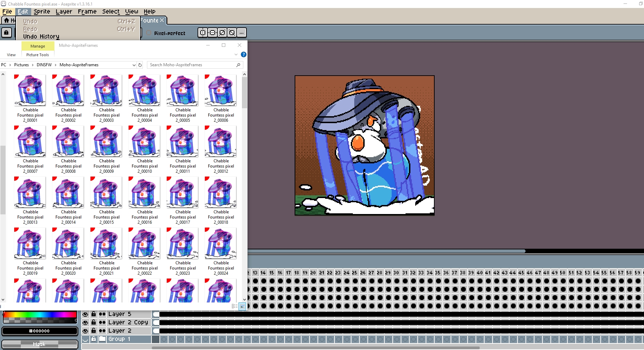Toggle visibility of Layer 5
The image size is (644, 350).
click(85, 314)
